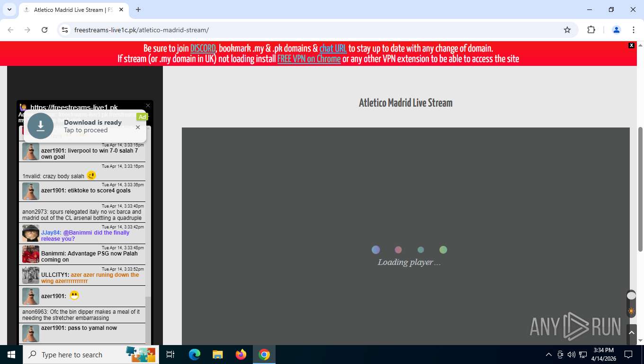Click the orange sun brightness icon

click(x=631, y=311)
